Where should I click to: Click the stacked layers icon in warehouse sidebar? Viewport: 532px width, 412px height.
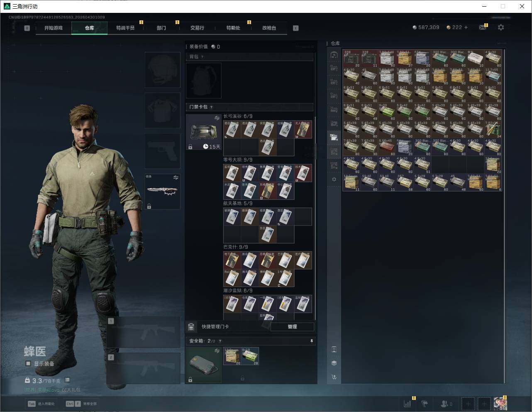[334, 363]
